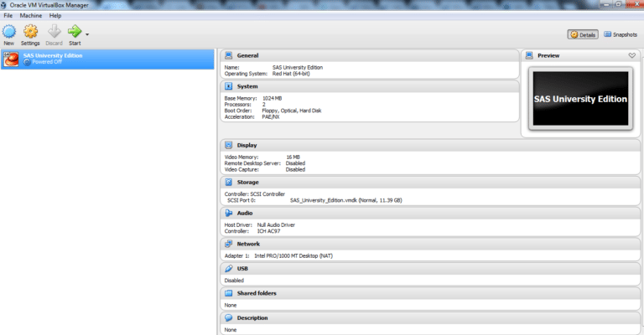Switch to the Snapshots view
Viewport: 644px width, 335px height.
(620, 34)
